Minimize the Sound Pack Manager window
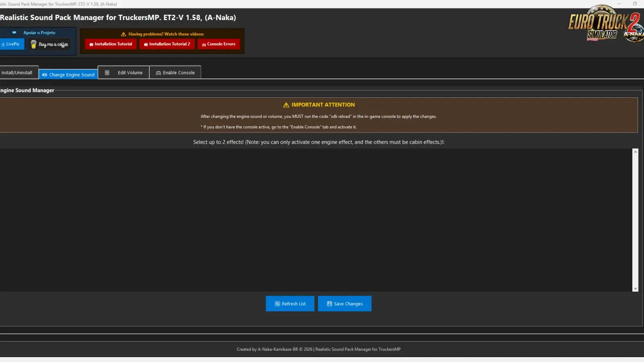This screenshot has width=644, height=362. (619, 4)
